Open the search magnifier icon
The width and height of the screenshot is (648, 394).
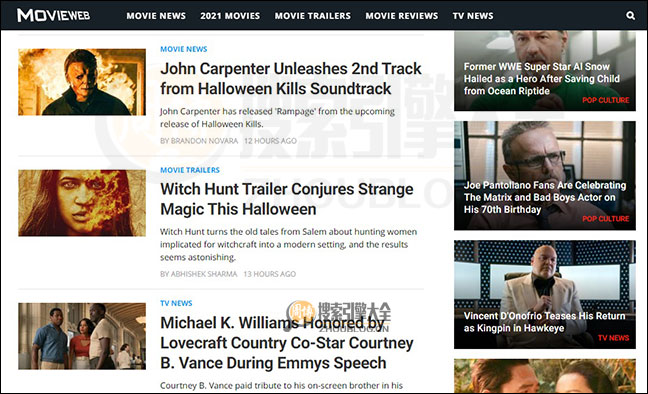click(630, 16)
